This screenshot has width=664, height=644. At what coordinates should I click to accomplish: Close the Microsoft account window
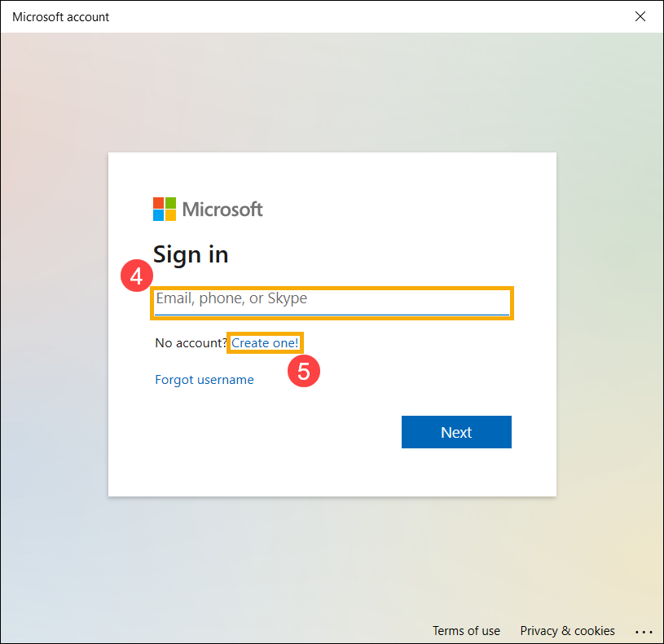pyautogui.click(x=640, y=16)
